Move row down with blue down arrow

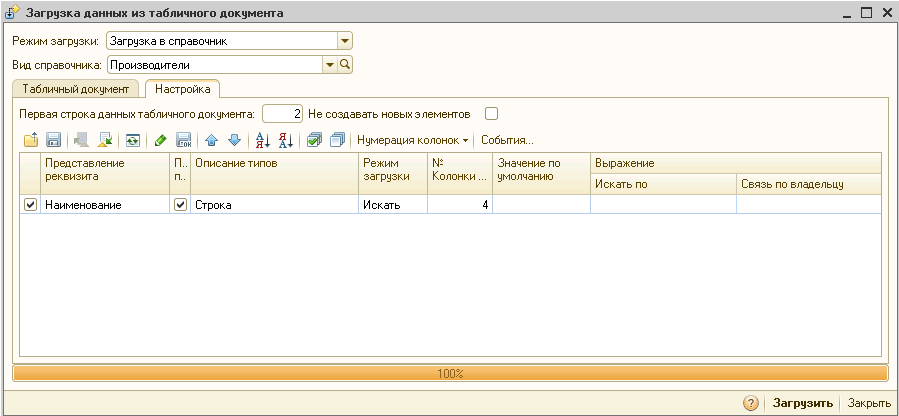[234, 140]
